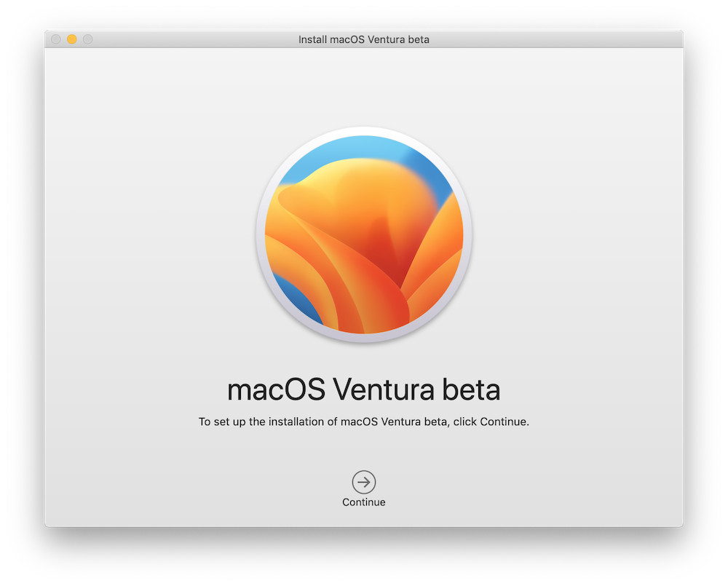Click the dimmed close button in the title bar

tap(56, 39)
